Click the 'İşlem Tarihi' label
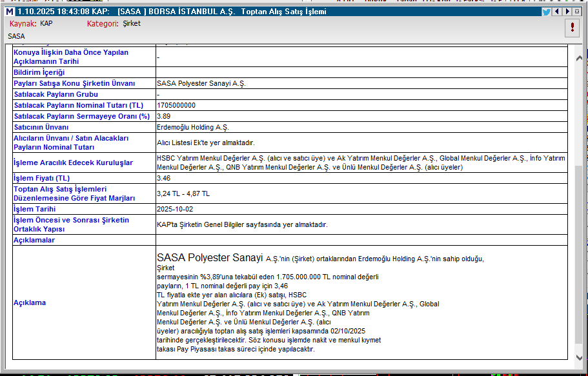 point(34,209)
